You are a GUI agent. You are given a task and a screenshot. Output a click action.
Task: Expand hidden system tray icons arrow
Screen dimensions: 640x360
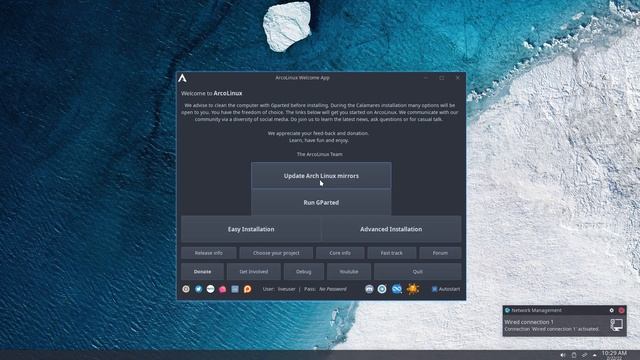595,355
